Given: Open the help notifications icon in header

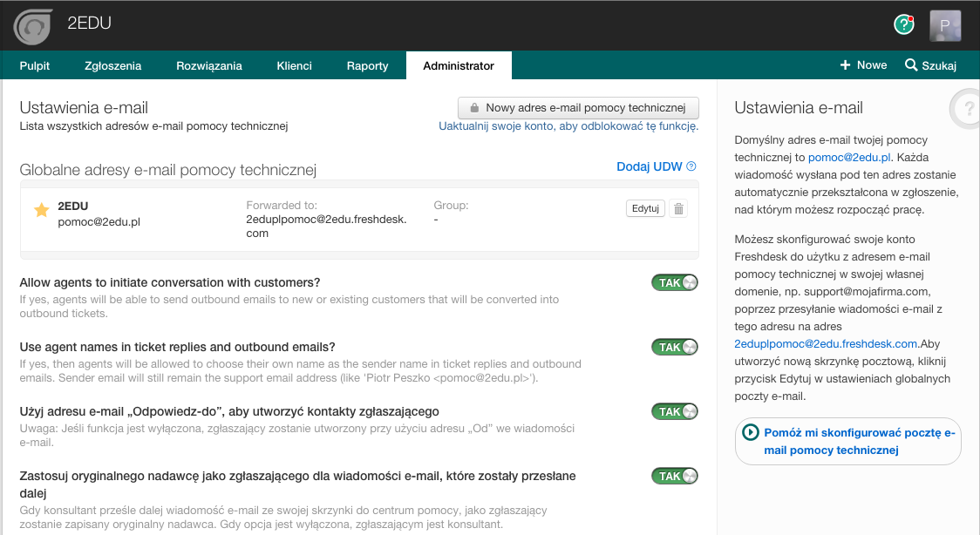Looking at the screenshot, I should pyautogui.click(x=903, y=24).
